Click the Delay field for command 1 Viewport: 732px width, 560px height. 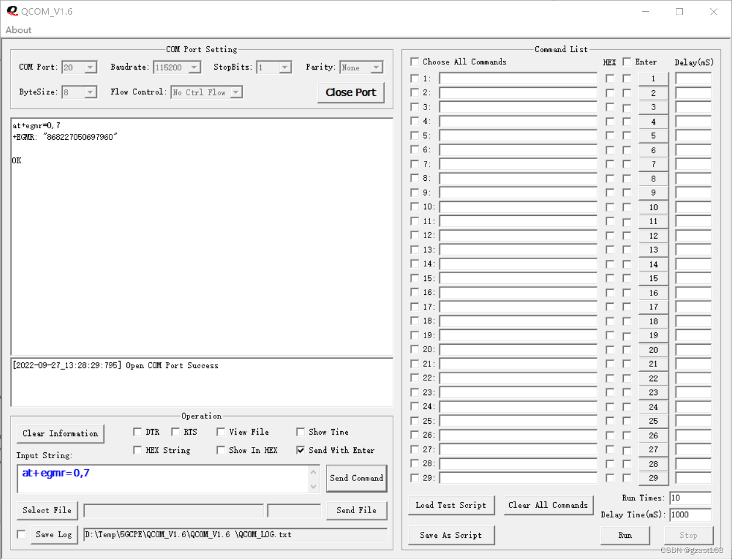pos(693,78)
